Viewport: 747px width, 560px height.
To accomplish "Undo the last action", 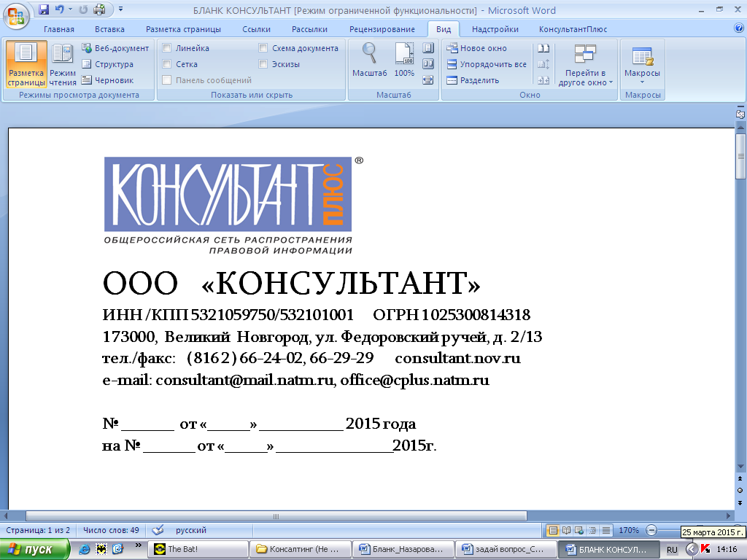I will point(60,9).
